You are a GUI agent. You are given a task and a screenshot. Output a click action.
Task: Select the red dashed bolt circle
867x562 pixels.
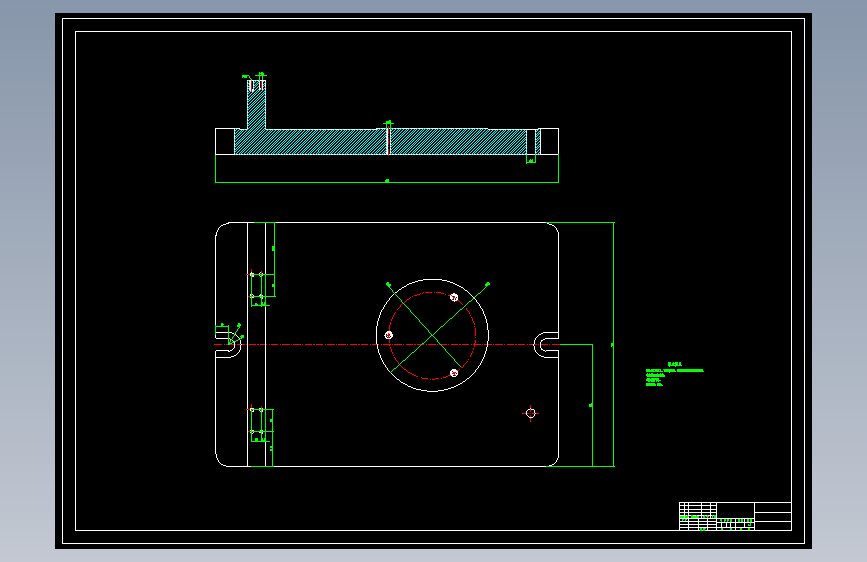432,336
